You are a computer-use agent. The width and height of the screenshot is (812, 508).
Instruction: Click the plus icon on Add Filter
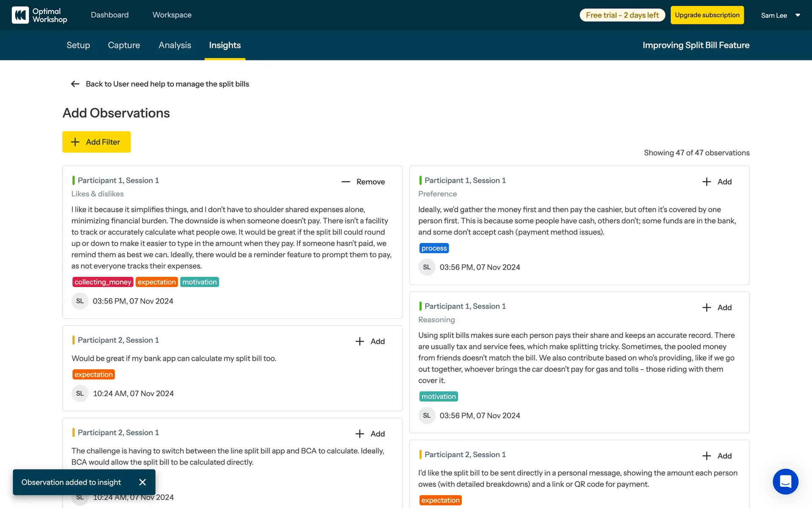[x=75, y=142]
